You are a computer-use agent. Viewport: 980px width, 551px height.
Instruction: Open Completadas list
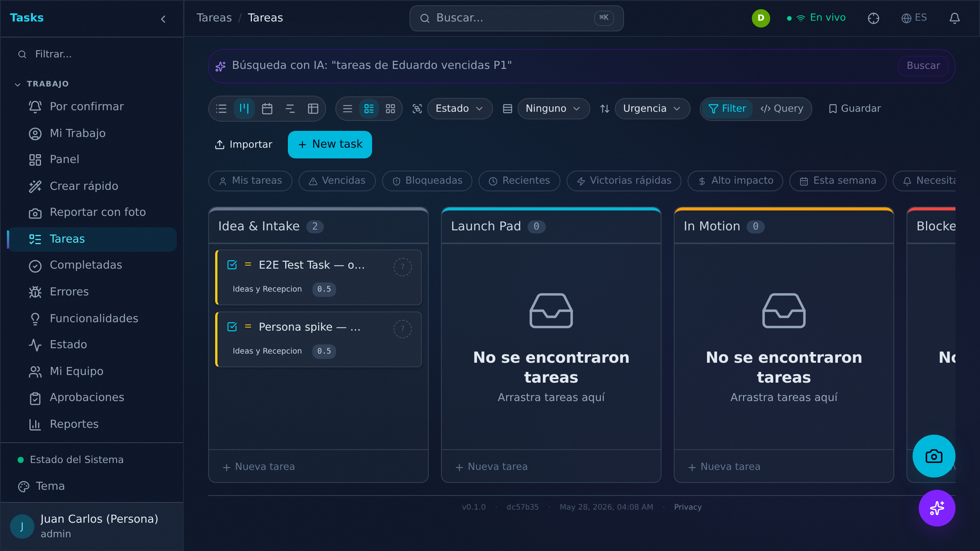pyautogui.click(x=92, y=265)
